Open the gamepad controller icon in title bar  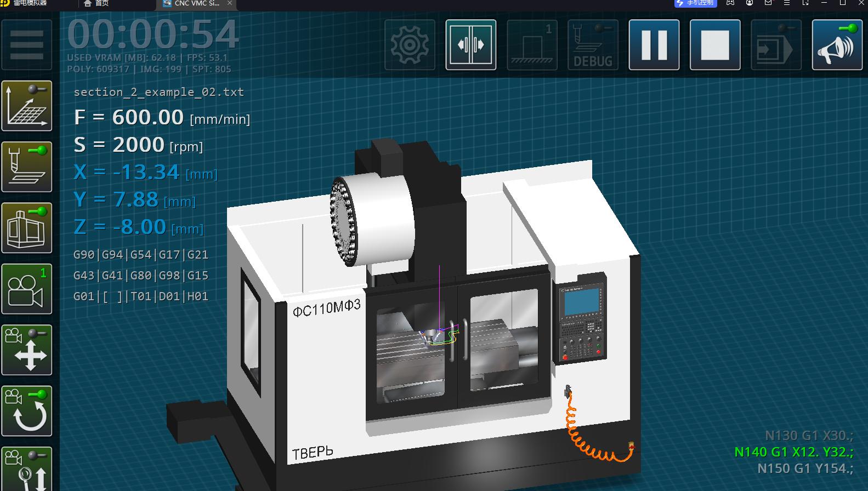point(730,3)
